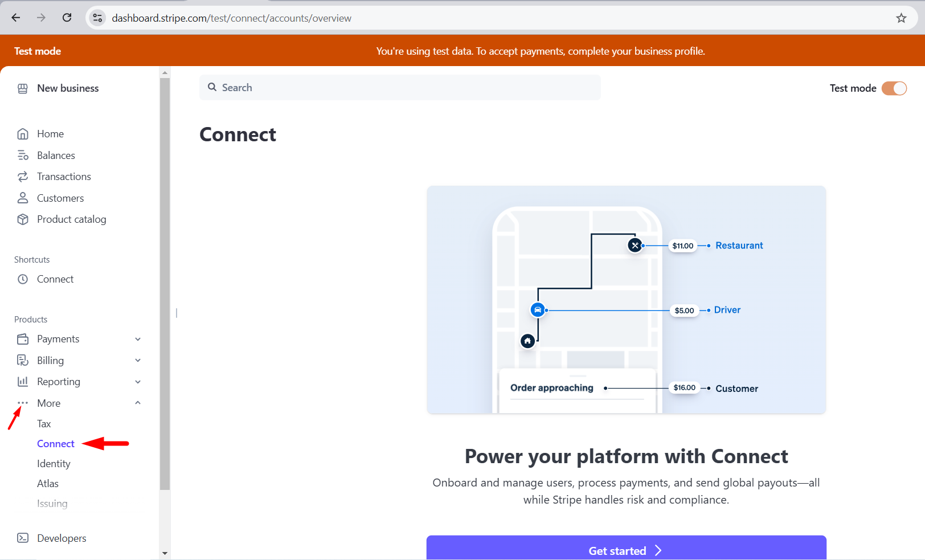Bookmark this page with the star icon
Image resolution: width=925 pixels, height=560 pixels.
(901, 18)
